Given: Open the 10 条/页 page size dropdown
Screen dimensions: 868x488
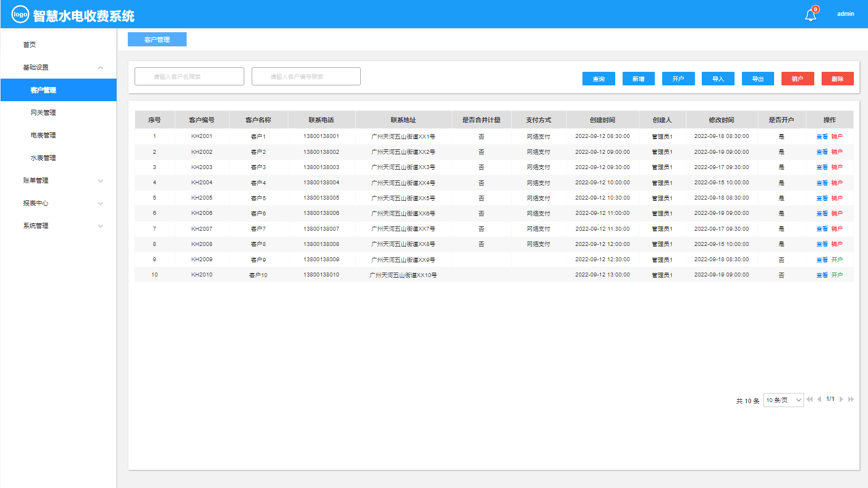Looking at the screenshot, I should 783,400.
